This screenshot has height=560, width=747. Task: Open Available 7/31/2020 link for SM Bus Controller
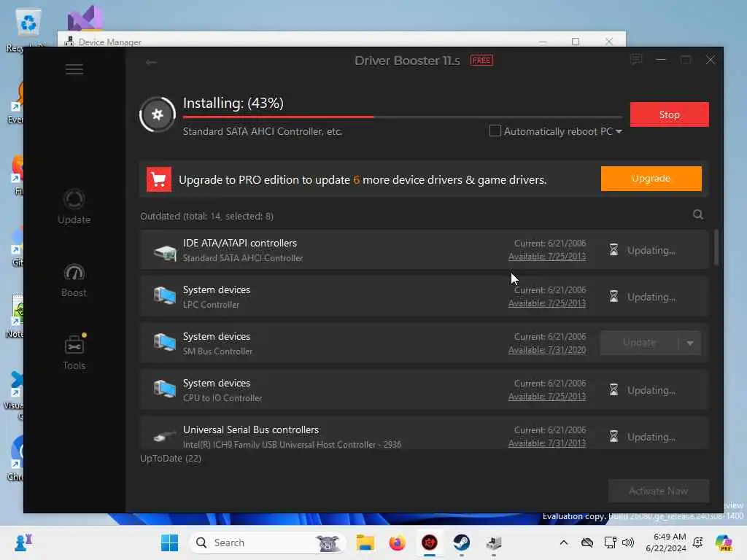tap(546, 350)
